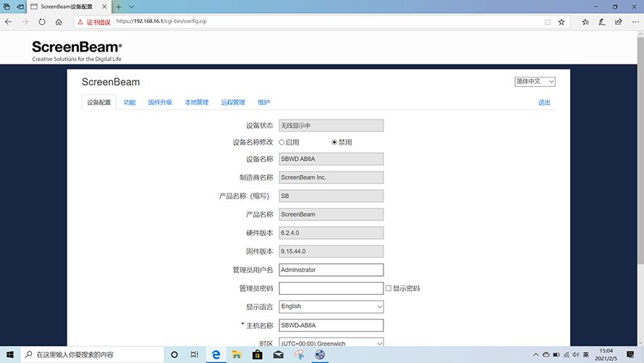Open the favorites hub icon
The height and width of the screenshot is (363, 644).
point(585,22)
